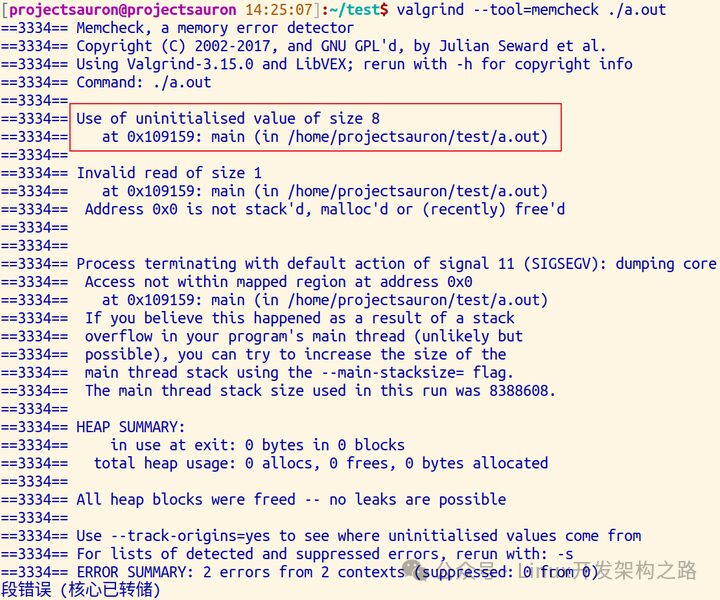Click the 'Memcheck, a memory error detector' line
The height and width of the screenshot is (600, 720).
pyautogui.click(x=215, y=28)
